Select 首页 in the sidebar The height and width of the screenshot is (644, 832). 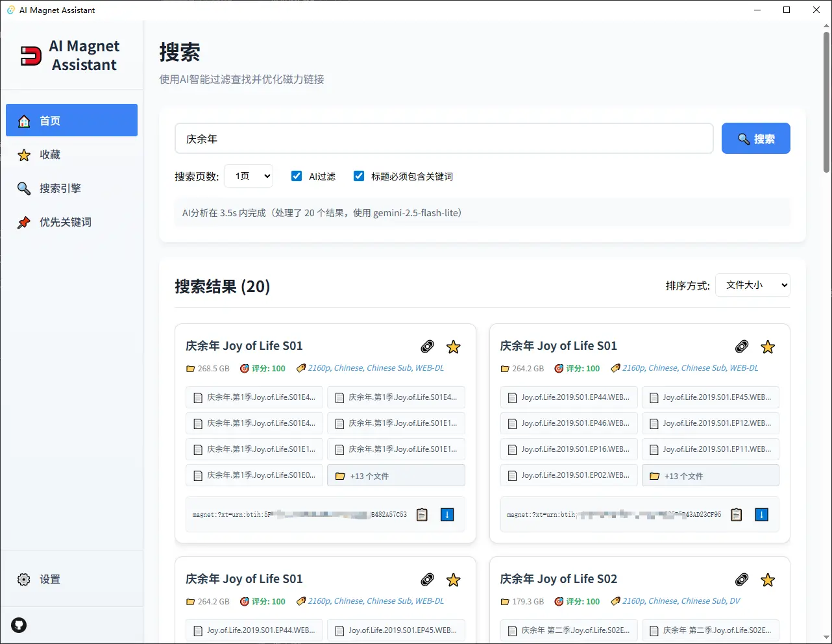point(71,120)
